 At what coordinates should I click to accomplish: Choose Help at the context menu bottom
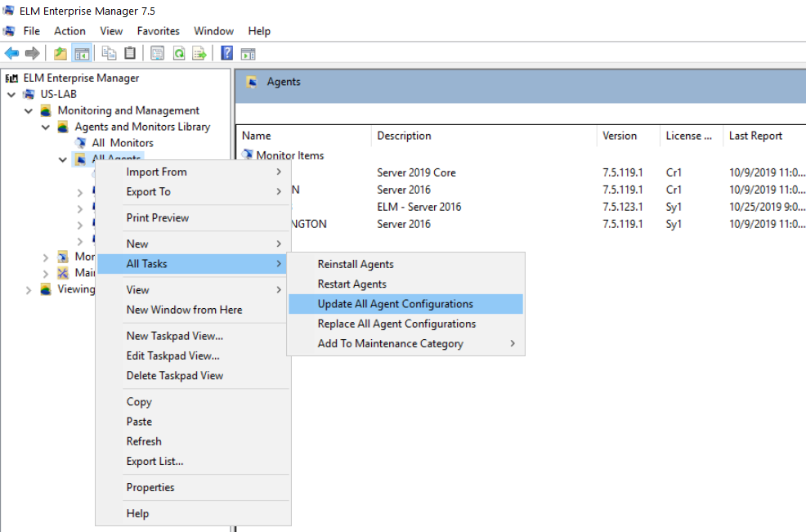(x=193, y=513)
